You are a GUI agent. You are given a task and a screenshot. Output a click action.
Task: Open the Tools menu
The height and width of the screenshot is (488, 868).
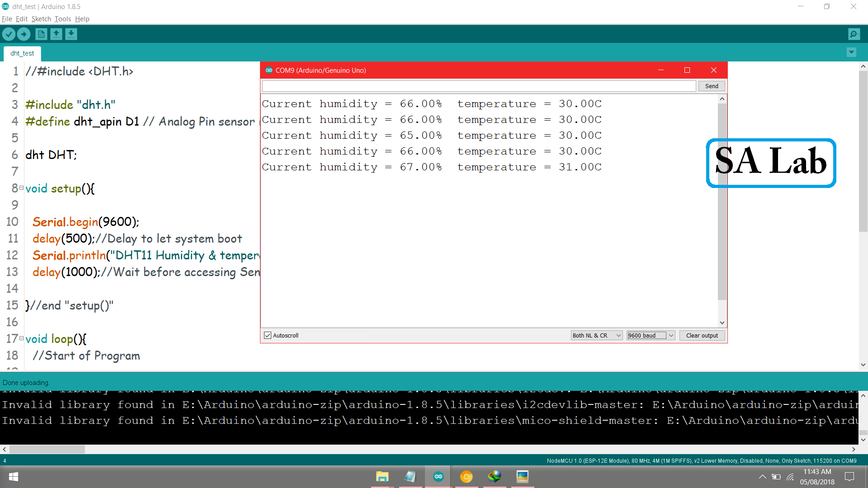tap(62, 19)
